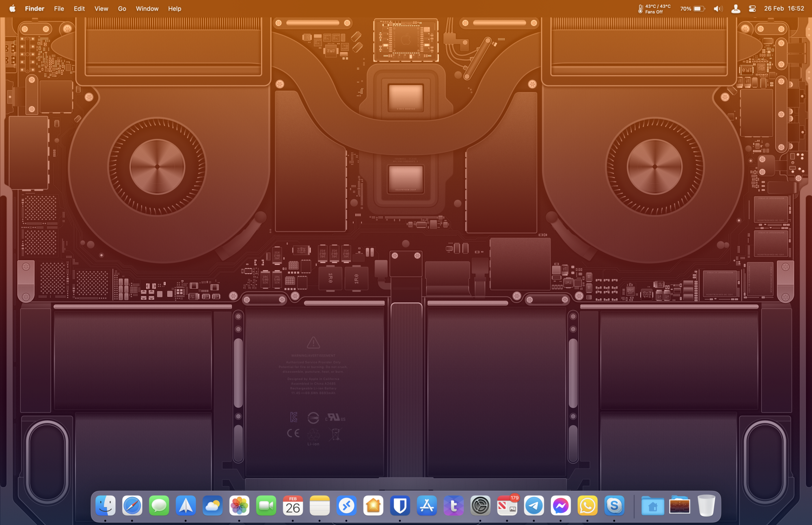Open Telegram from the Dock

click(534, 506)
